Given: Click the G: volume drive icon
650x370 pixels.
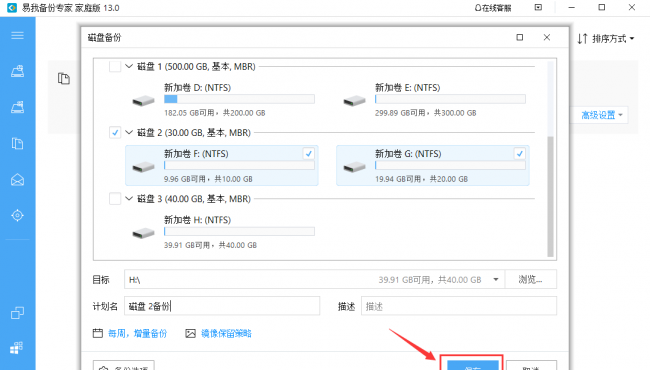Looking at the screenshot, I should pyautogui.click(x=354, y=167).
